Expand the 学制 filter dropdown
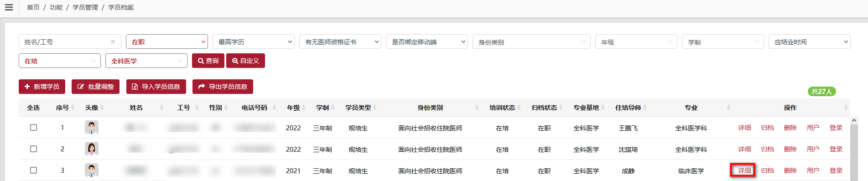Image resolution: width=868 pixels, height=181 pixels. (723, 42)
